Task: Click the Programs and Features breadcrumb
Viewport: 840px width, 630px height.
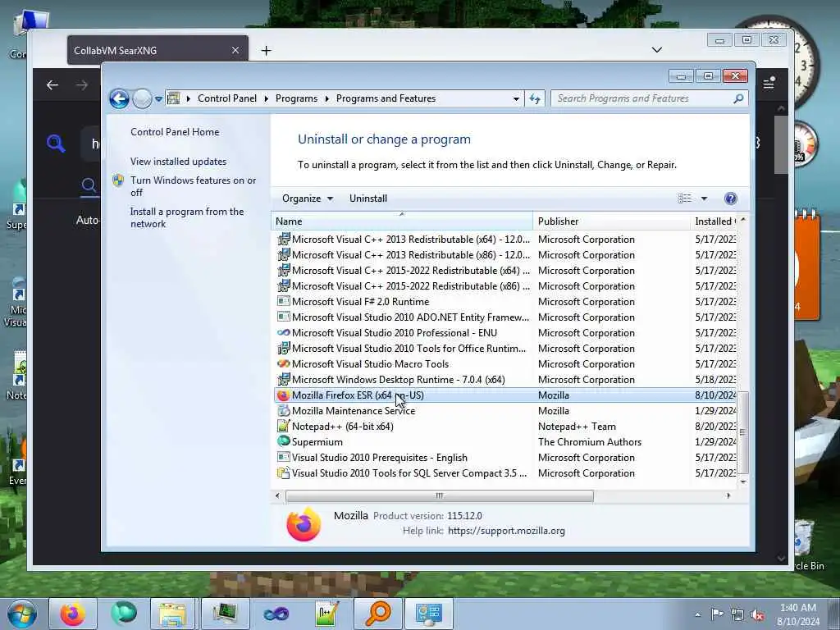Action: (386, 98)
